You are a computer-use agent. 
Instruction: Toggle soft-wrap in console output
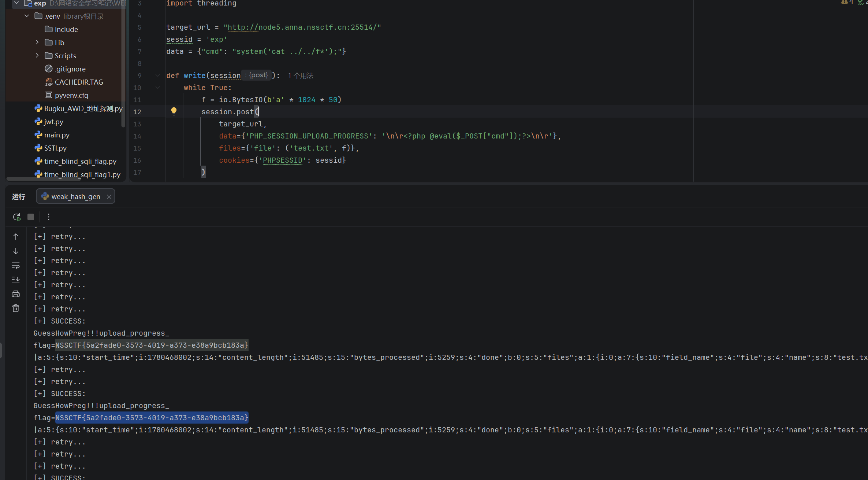(x=16, y=265)
